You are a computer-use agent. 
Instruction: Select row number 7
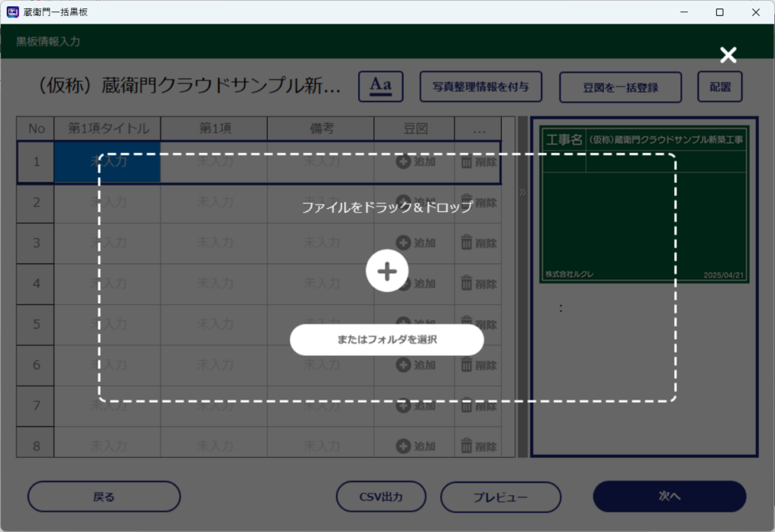pos(36,406)
